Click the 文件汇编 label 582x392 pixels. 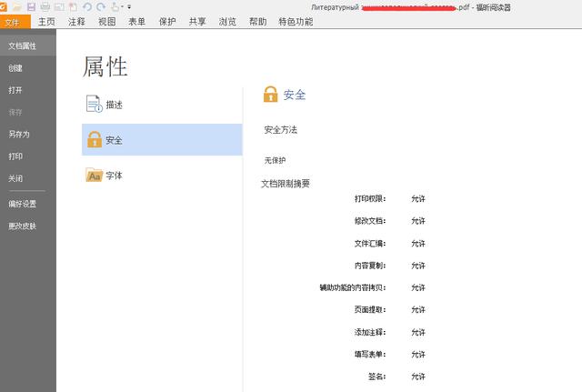click(x=370, y=244)
